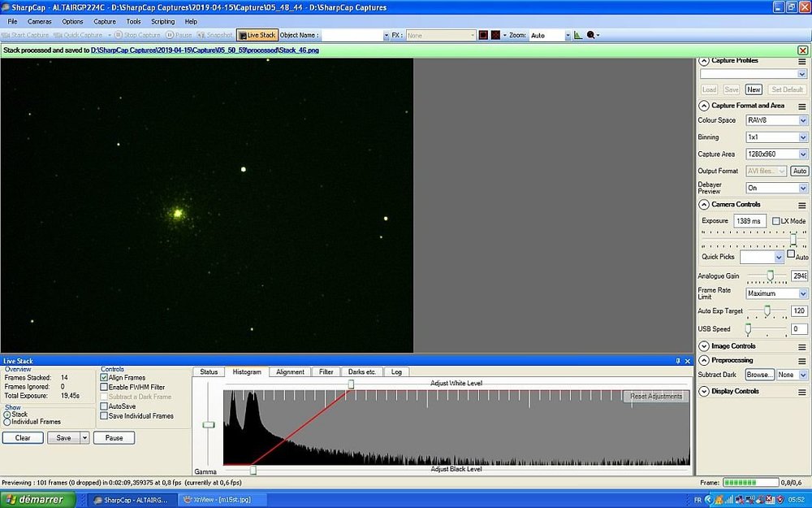The image size is (812, 508).
Task: Switch to the Alignment tab
Action: [x=289, y=371]
